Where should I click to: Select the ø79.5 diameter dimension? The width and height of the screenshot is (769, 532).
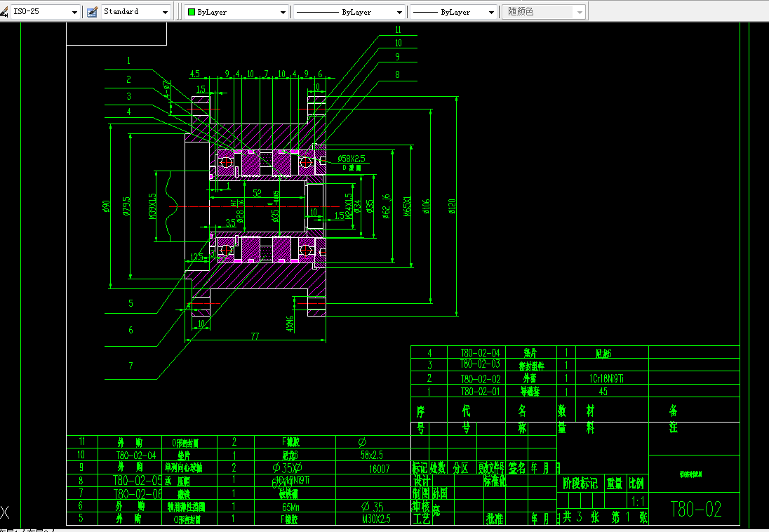point(126,206)
